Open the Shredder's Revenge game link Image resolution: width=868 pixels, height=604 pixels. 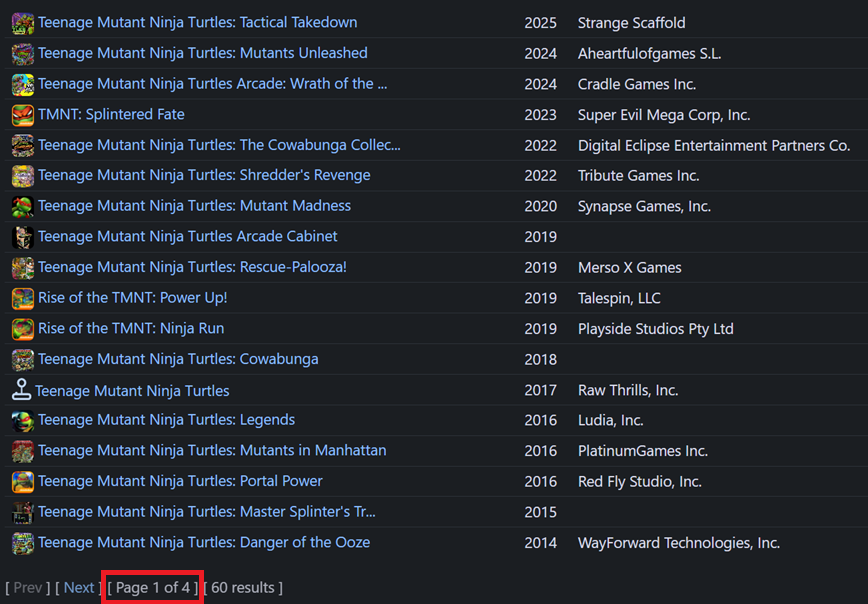point(204,175)
